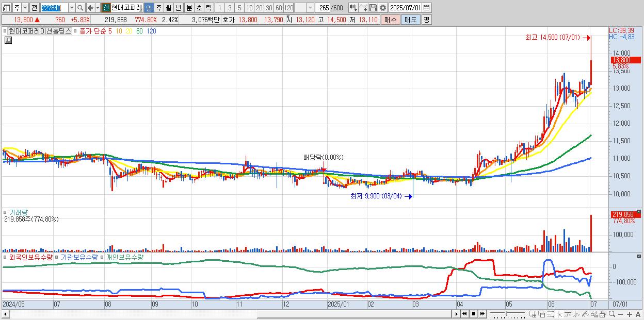Click the scrollbar left arrow at bottom
This screenshot has width=644, height=320.
tap(6, 314)
